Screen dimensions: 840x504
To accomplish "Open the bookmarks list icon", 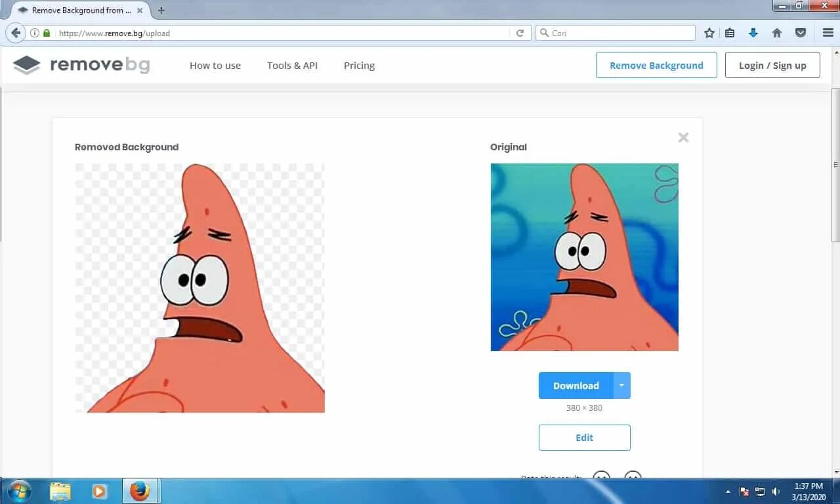I will [730, 33].
